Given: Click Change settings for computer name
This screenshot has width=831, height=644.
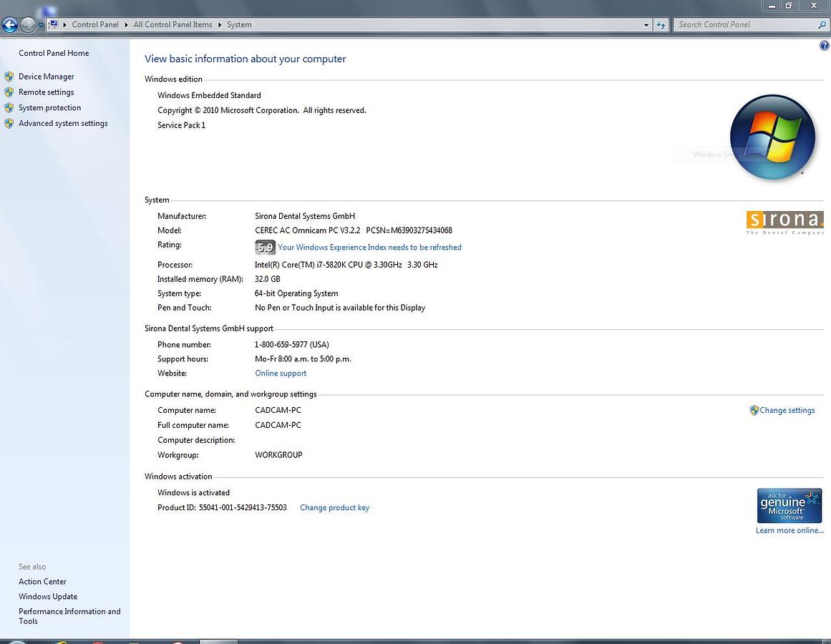Looking at the screenshot, I should pyautogui.click(x=787, y=411).
